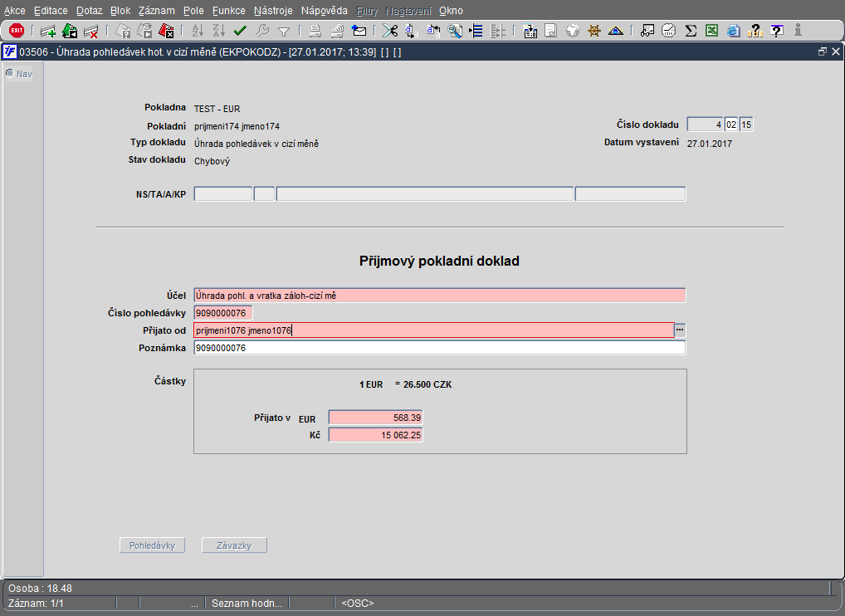Click the 'Seznam hodn...' status bar entry
Viewport: 845px width, 616px height.
(x=247, y=603)
